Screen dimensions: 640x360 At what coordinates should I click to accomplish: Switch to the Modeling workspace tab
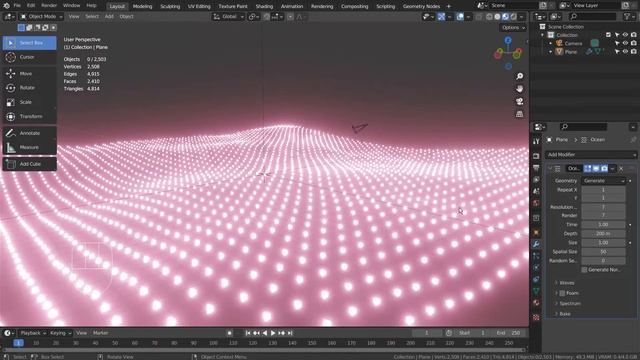[142, 6]
